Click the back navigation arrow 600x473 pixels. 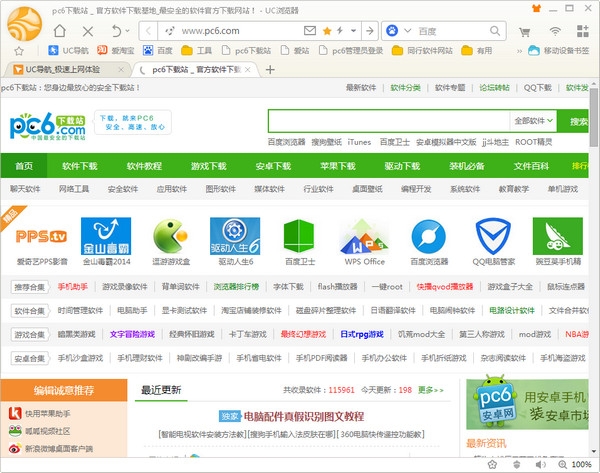tap(148, 31)
